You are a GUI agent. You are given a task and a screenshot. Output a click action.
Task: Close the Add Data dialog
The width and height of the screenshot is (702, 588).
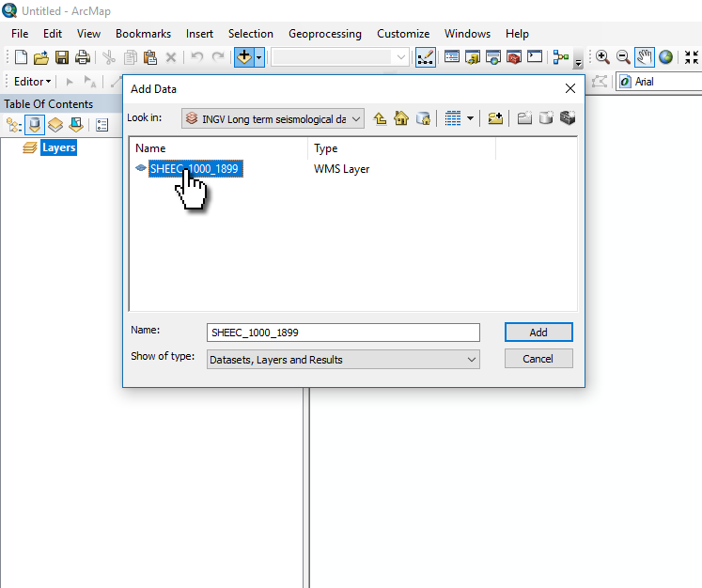tap(570, 88)
